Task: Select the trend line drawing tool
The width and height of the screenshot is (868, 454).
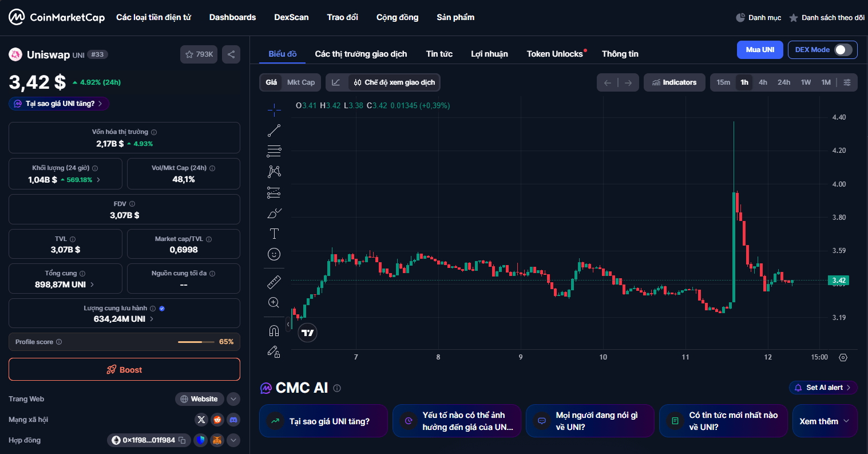Action: (274, 131)
